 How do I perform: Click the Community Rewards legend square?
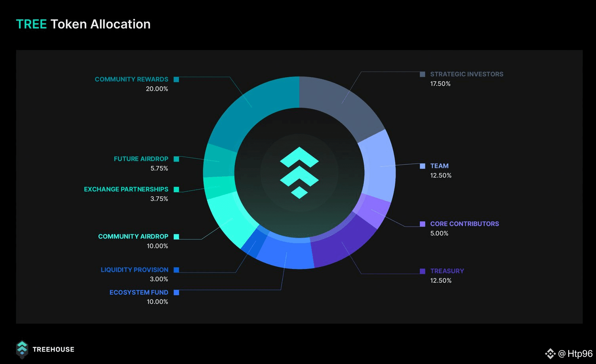click(176, 80)
